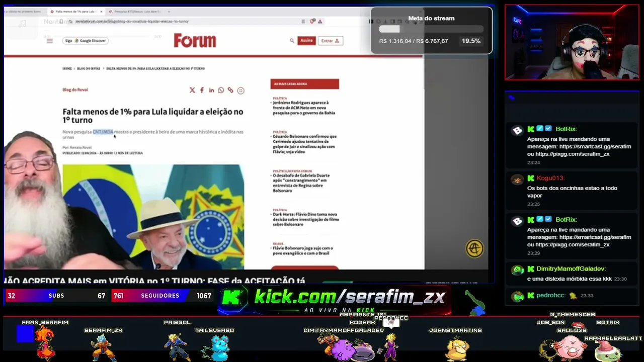Click the HOME breadcrumb link

(x=67, y=68)
